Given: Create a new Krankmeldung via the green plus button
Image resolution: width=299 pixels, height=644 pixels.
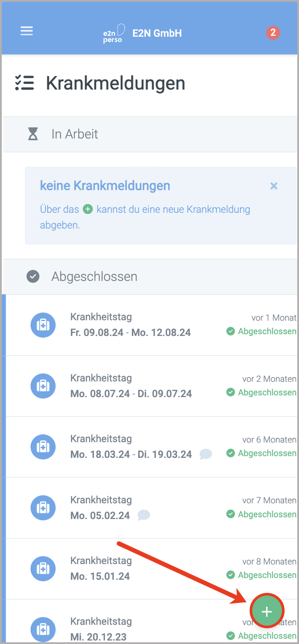Looking at the screenshot, I should tap(267, 611).
